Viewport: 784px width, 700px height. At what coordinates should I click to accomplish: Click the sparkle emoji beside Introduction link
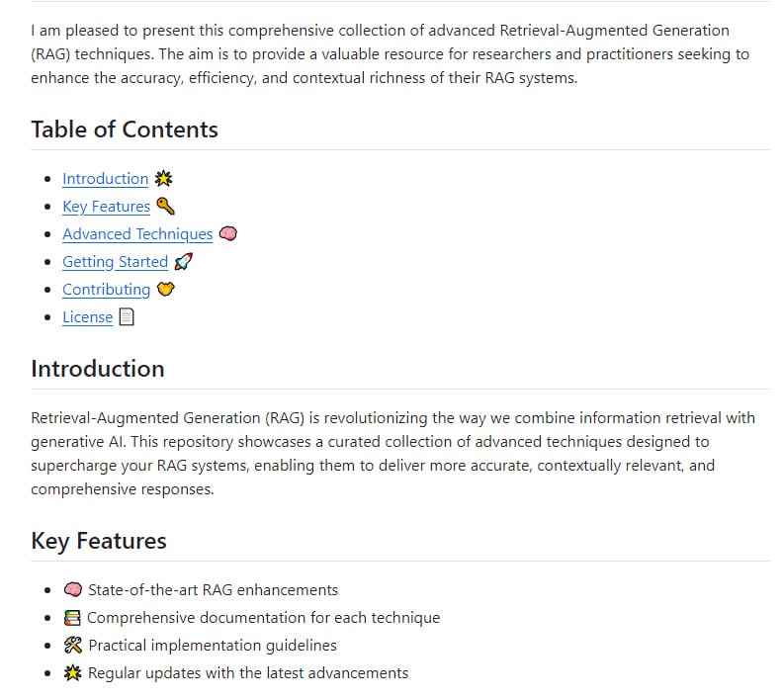click(163, 179)
